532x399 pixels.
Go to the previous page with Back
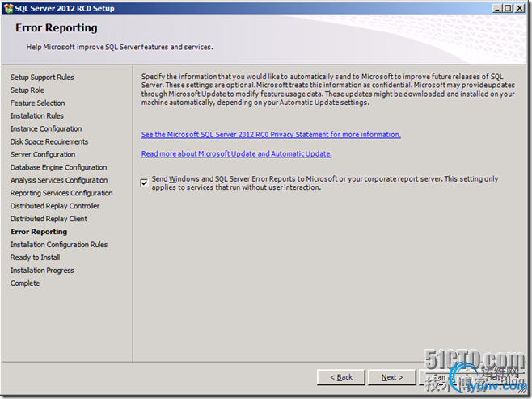coord(340,377)
